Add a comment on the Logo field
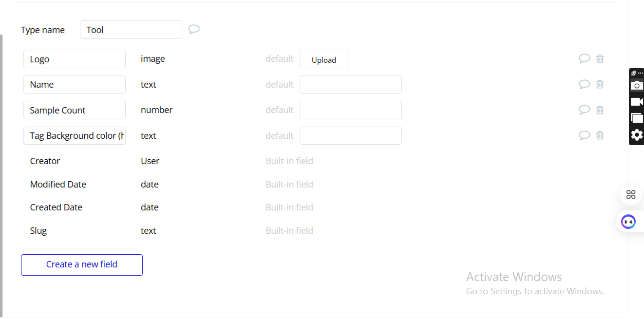The height and width of the screenshot is (319, 644). coord(584,58)
